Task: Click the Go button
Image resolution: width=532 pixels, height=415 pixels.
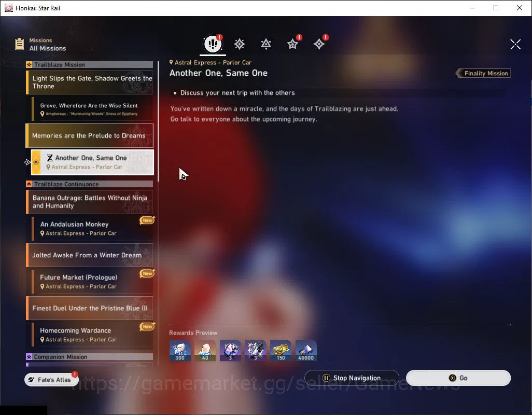Action: pyautogui.click(x=458, y=378)
